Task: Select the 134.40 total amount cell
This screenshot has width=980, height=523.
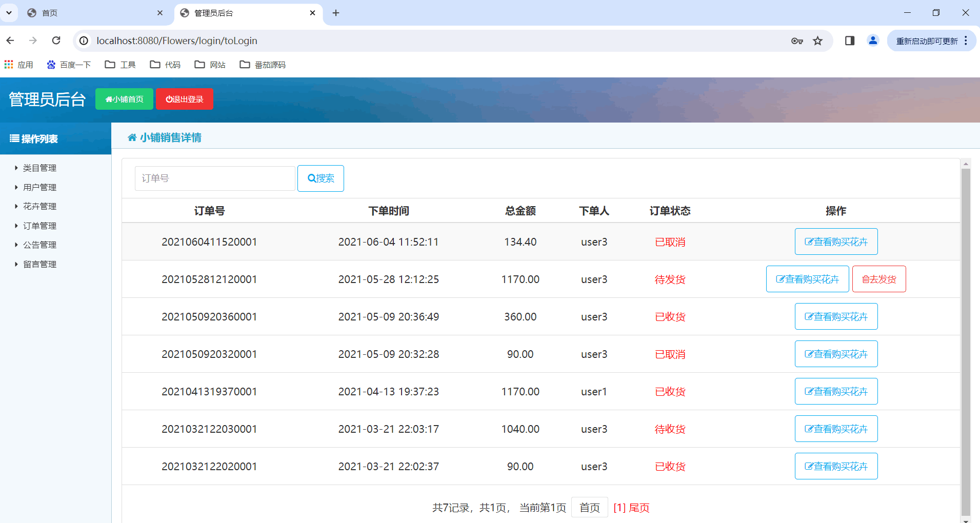Action: coord(521,242)
